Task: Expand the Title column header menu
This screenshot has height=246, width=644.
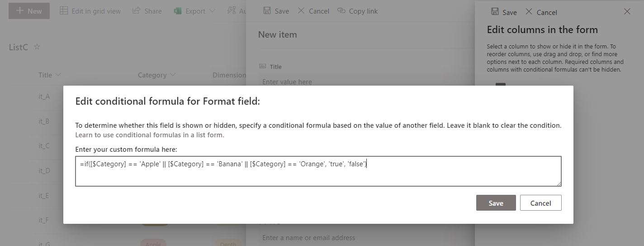Action: point(58,75)
